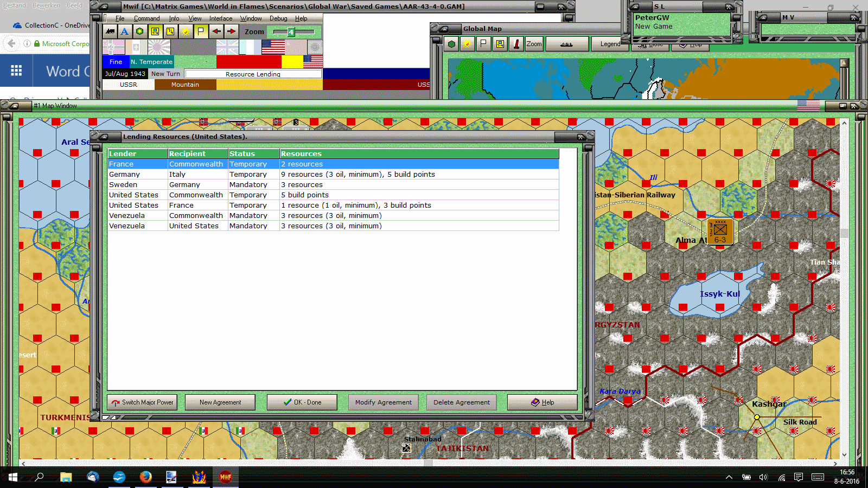Click the green hexagon toolbar icon

click(x=140, y=31)
